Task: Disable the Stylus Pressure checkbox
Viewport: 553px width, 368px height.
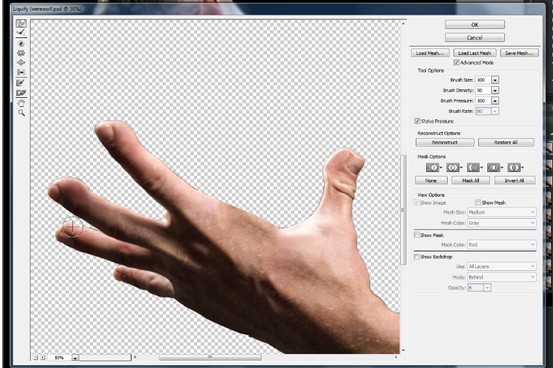Action: coord(417,121)
